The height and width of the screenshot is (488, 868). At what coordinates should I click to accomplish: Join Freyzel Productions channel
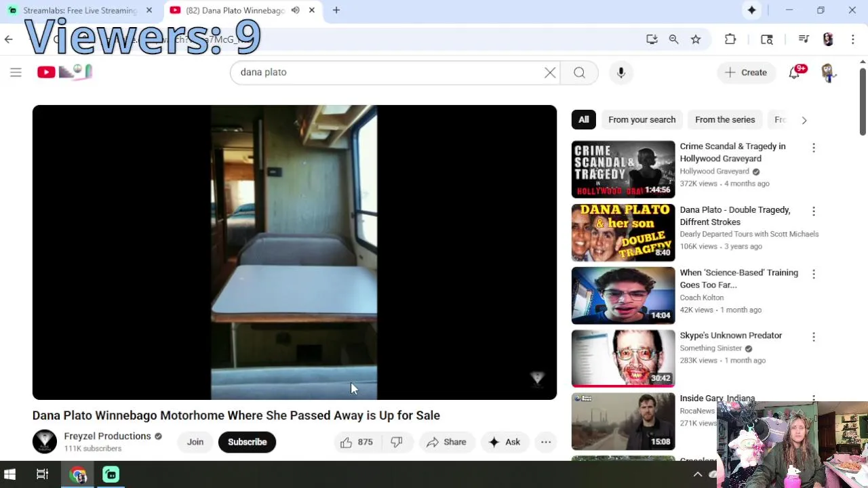(195, 442)
